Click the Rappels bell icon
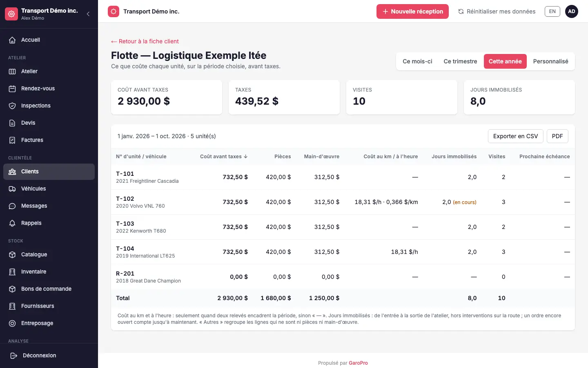 coord(12,223)
